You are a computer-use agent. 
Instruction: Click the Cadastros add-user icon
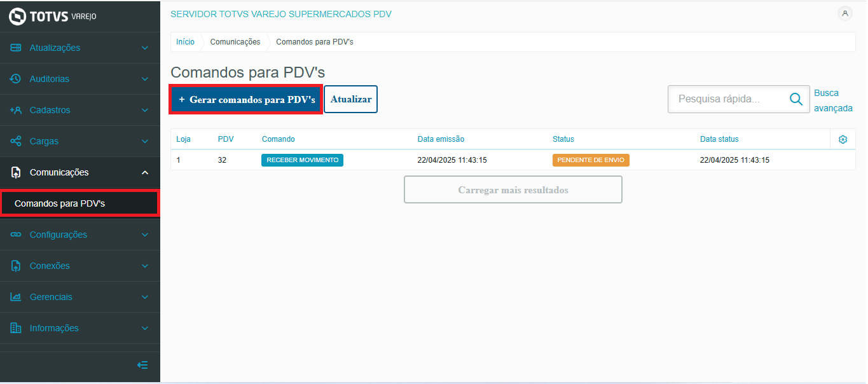coord(16,110)
